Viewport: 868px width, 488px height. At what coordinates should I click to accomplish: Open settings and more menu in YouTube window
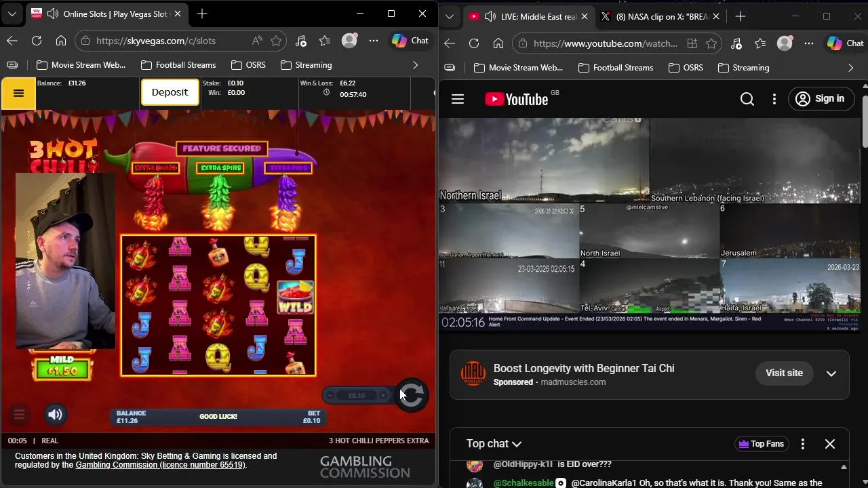click(x=809, y=43)
